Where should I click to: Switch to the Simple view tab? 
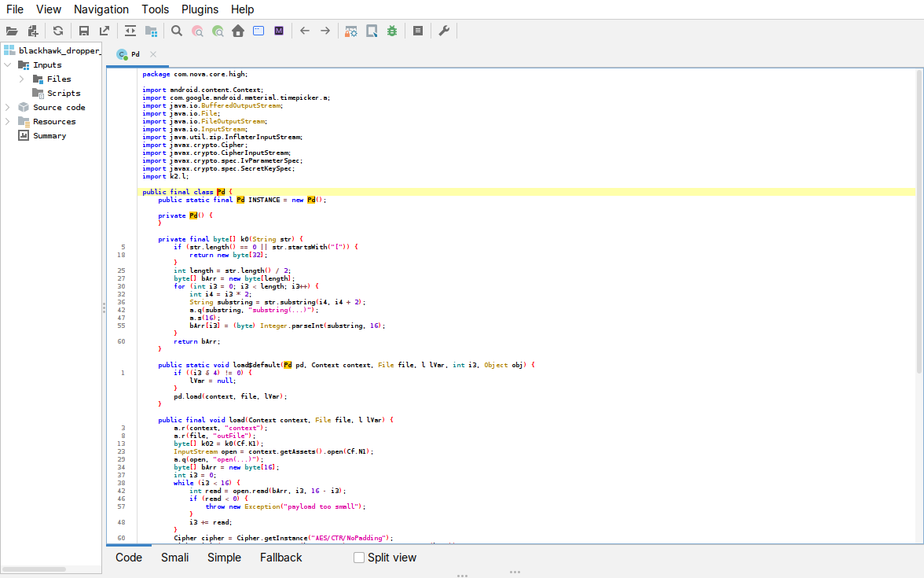coord(224,558)
